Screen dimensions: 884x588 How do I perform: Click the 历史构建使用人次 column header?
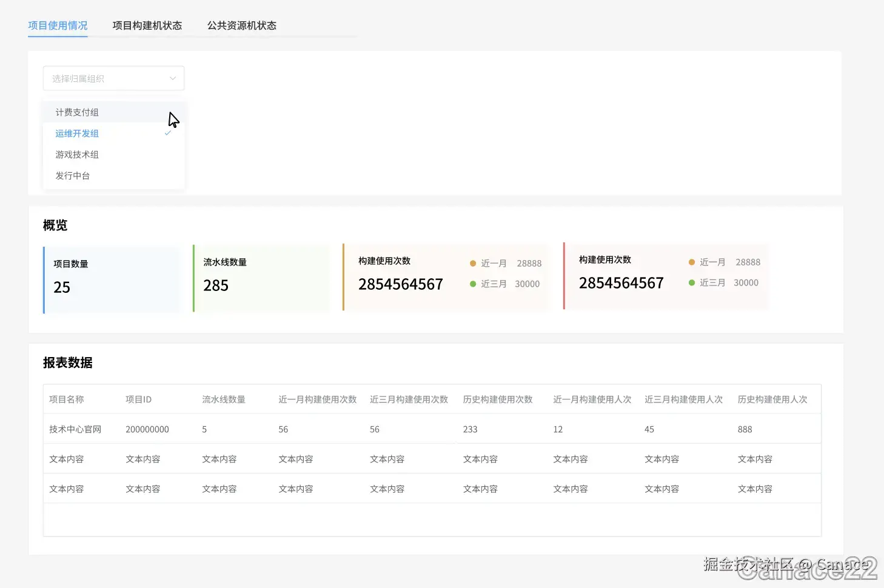click(772, 399)
